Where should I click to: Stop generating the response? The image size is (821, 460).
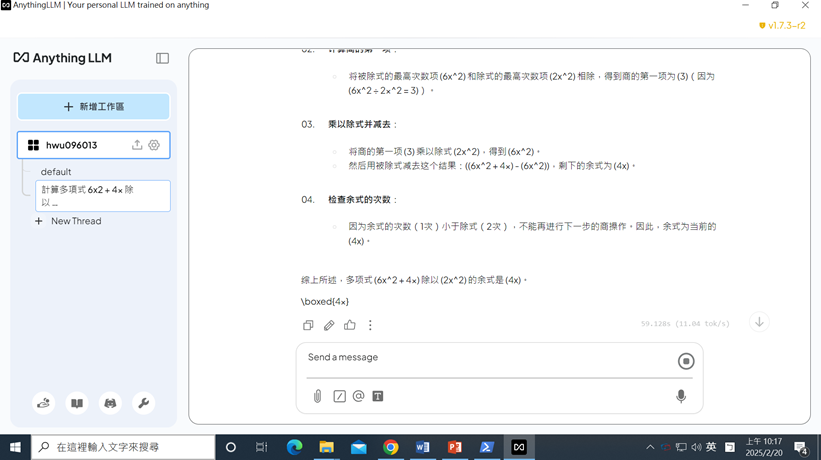click(686, 361)
